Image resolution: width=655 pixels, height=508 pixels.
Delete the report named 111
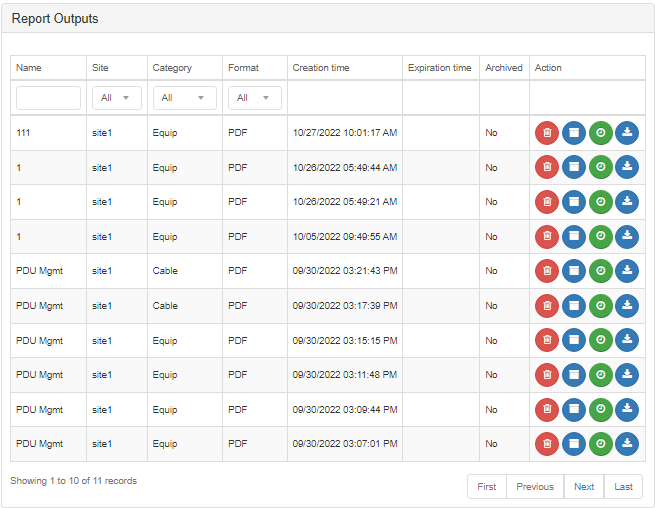point(547,133)
